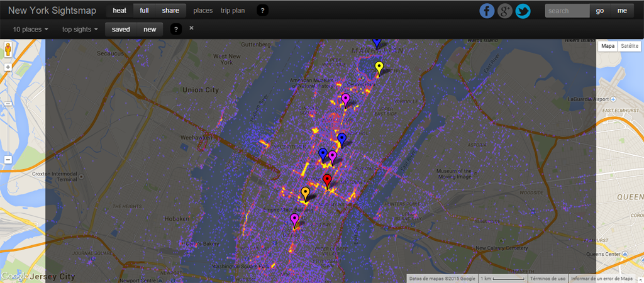
Task: Select the yellow map marker pin
Action: coord(379,68)
